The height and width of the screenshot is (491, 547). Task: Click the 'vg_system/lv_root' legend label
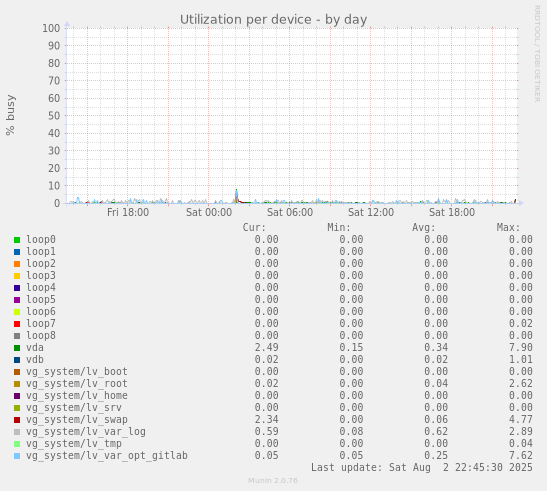click(x=77, y=384)
